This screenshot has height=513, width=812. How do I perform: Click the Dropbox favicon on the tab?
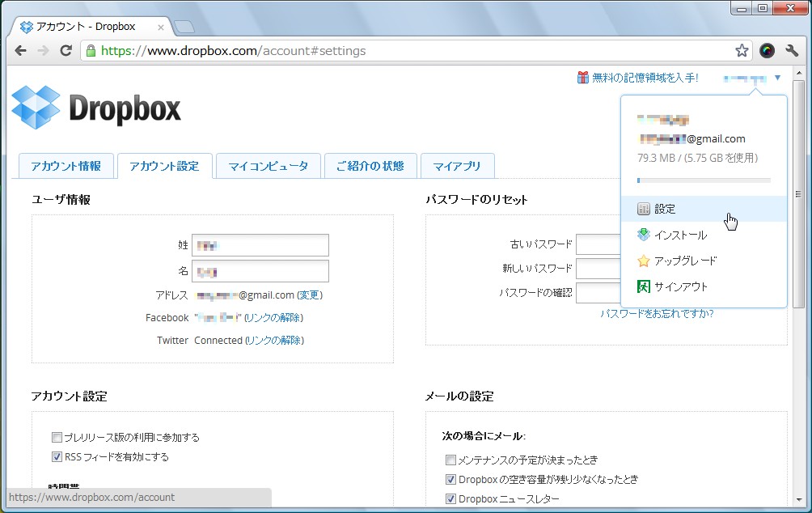pos(27,27)
